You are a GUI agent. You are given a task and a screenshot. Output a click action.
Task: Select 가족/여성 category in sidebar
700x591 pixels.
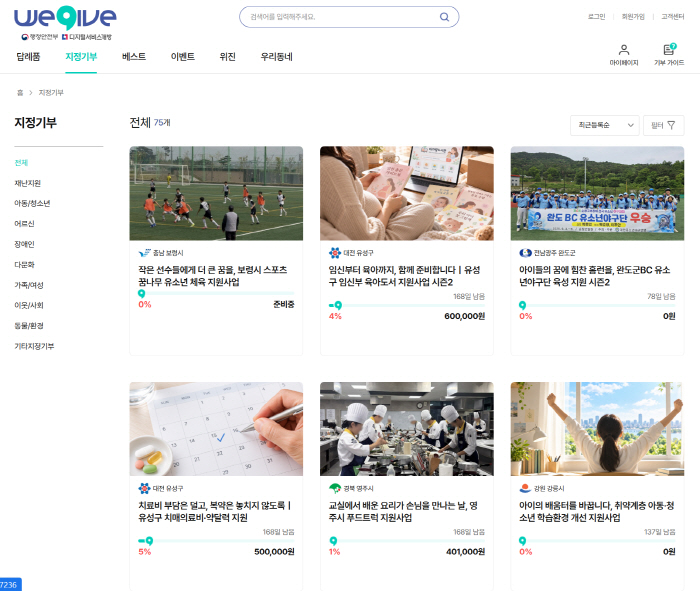pyautogui.click(x=29, y=285)
